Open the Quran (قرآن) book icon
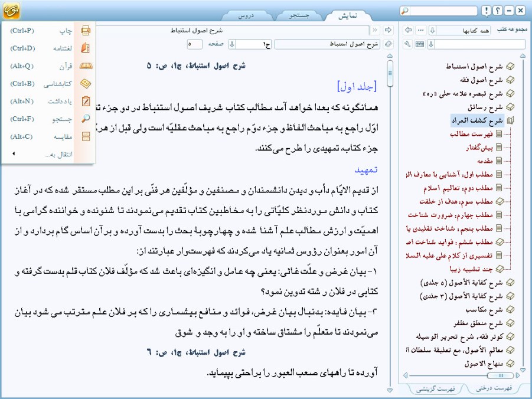The height and width of the screenshot is (399, 532). 86,66
